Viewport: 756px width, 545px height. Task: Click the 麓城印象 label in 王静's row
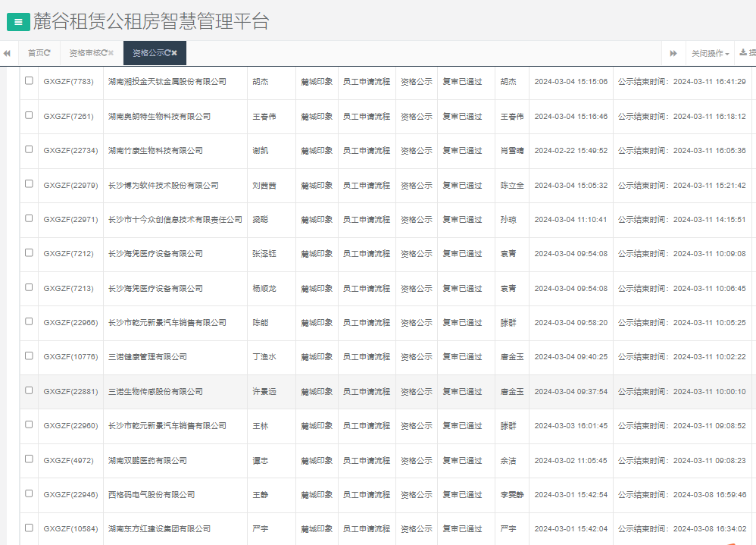click(x=317, y=495)
